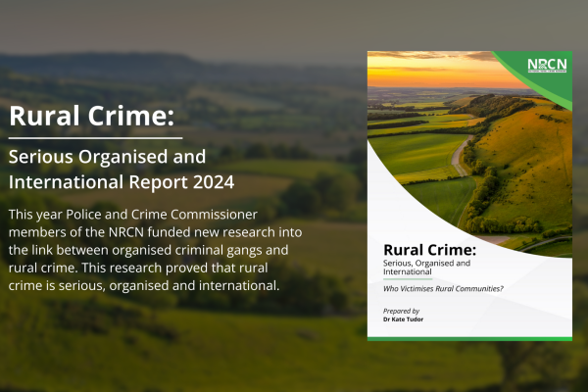
Task: Click "Prepared by" on the cover
Action: [x=401, y=311]
